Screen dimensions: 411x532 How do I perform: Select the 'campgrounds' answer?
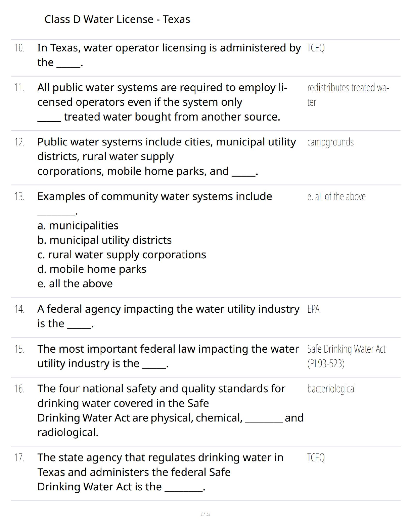(x=330, y=142)
